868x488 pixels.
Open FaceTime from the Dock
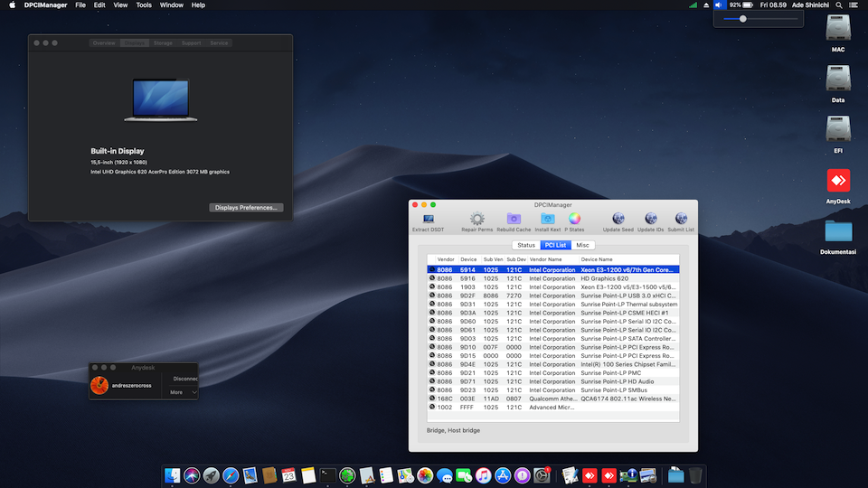[464, 475]
